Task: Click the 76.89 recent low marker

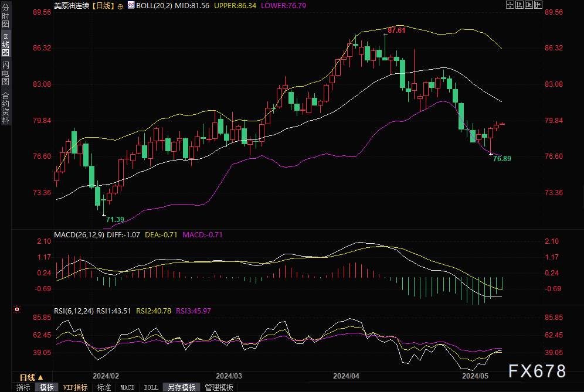Action: click(502, 159)
